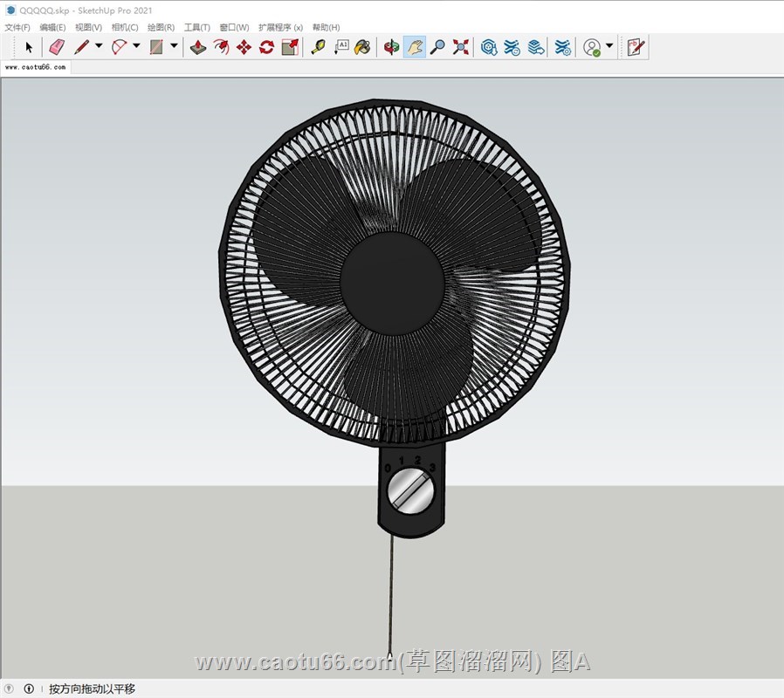Click the fan's speed dial knob
Viewport: 784px width, 698px height.
(x=410, y=491)
